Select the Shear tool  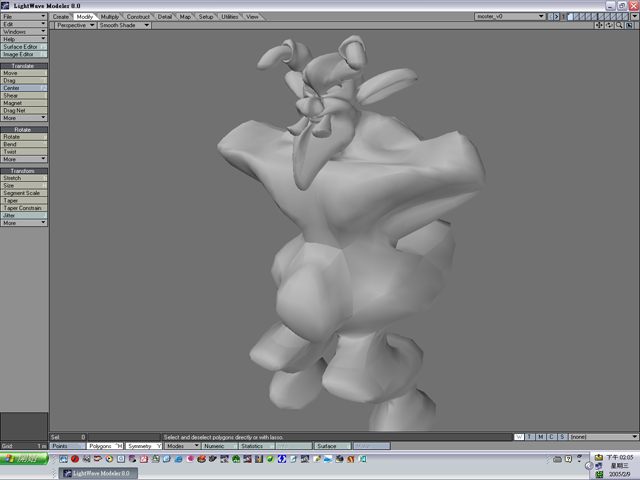[24, 96]
